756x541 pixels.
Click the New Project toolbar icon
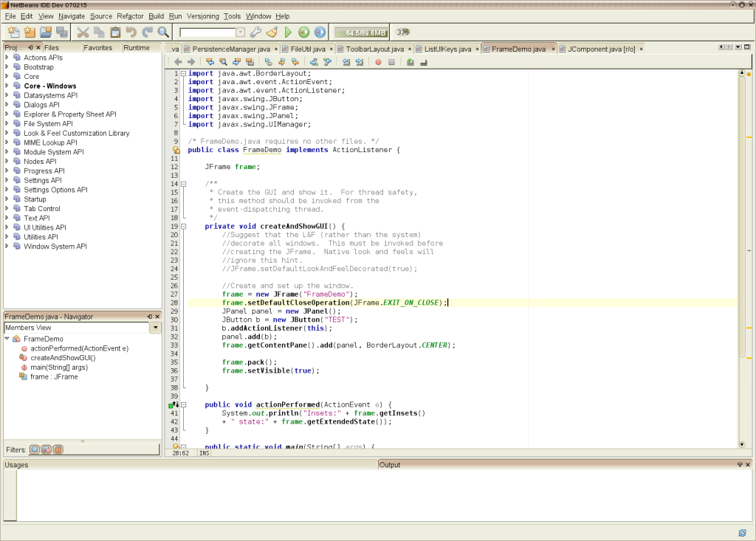pyautogui.click(x=30, y=32)
